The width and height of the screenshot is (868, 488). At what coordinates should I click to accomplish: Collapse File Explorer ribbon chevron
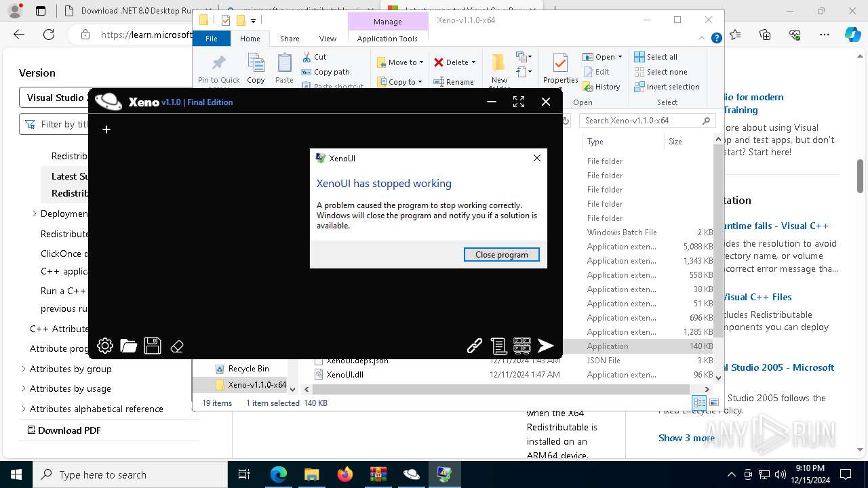(x=701, y=39)
